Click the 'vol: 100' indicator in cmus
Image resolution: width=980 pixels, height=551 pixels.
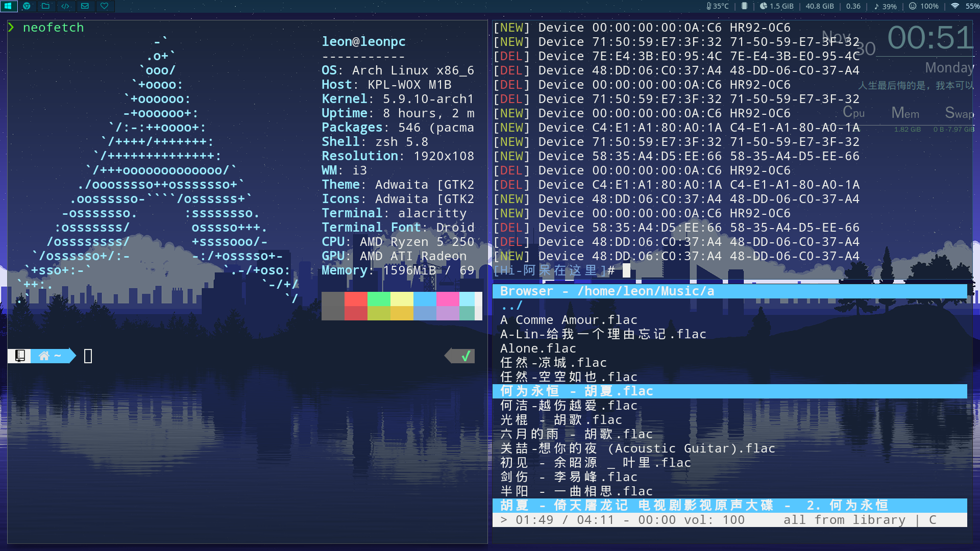point(714,520)
